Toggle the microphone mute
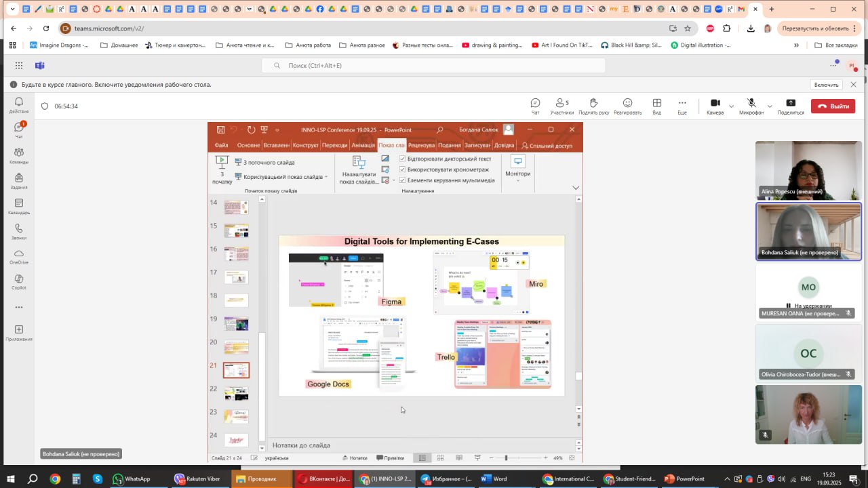The height and width of the screenshot is (488, 868). click(751, 106)
